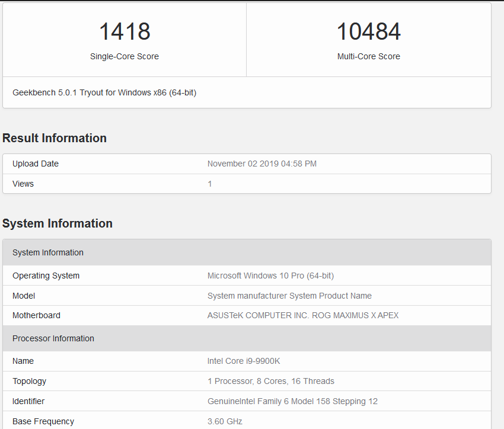Click the November 02 2019 04:58 PM value

click(261, 164)
